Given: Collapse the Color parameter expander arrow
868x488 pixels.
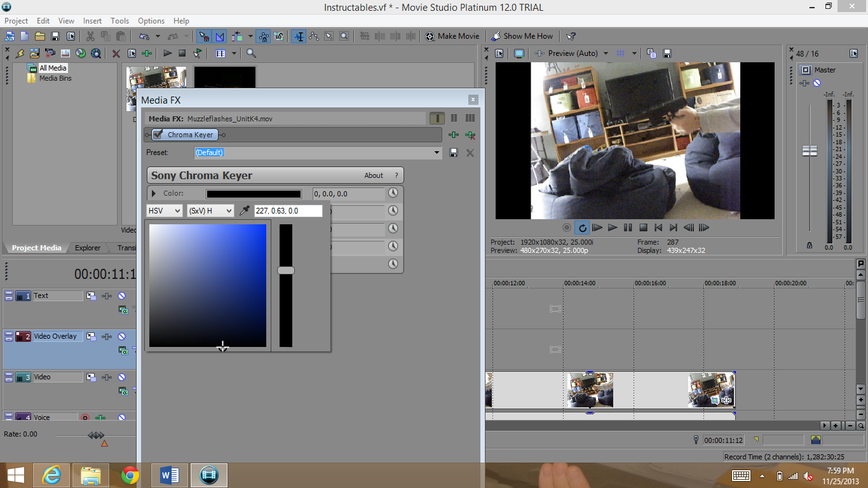Looking at the screenshot, I should 153,193.
